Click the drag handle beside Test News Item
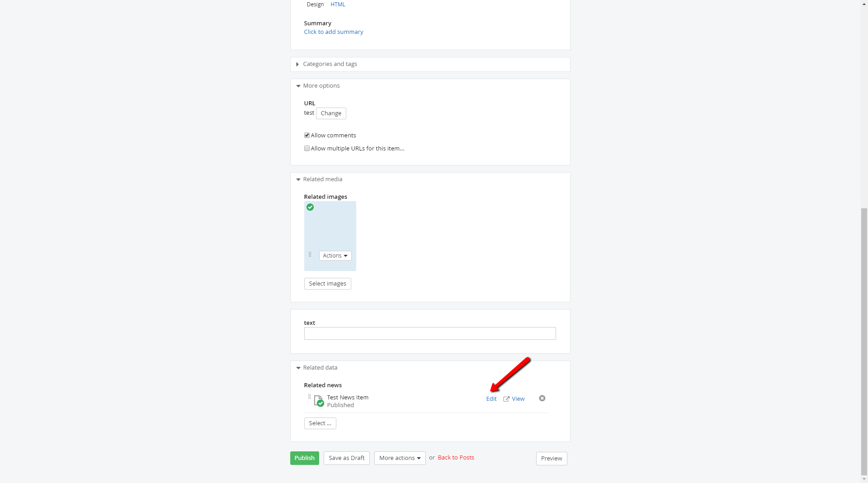The image size is (868, 483). coord(309,397)
